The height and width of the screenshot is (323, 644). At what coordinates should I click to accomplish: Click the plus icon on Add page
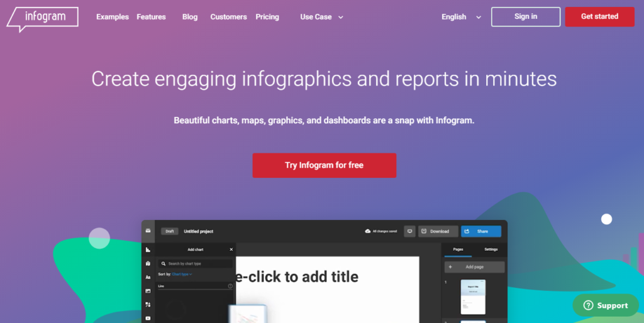click(x=450, y=267)
